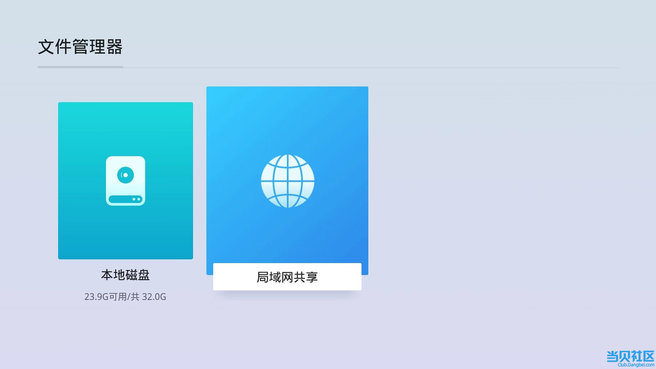656x369 pixels.
Task: Click the top edge of the focused blue tile
Action: click(287, 88)
